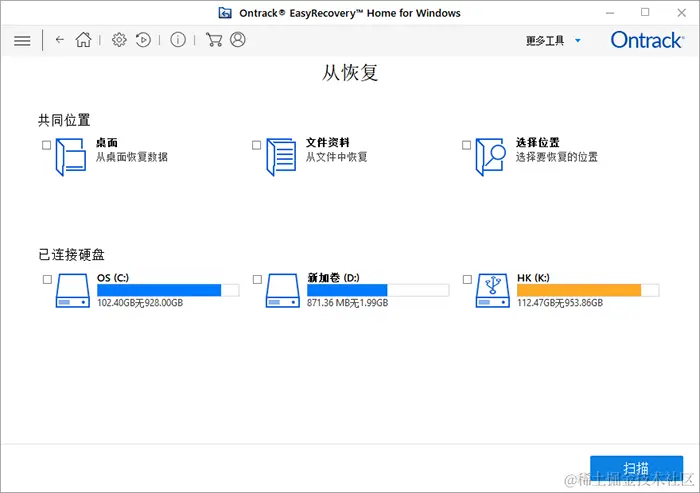This screenshot has width=700, height=493.
Task: Check the 选择位置 checkbox
Action: (467, 145)
